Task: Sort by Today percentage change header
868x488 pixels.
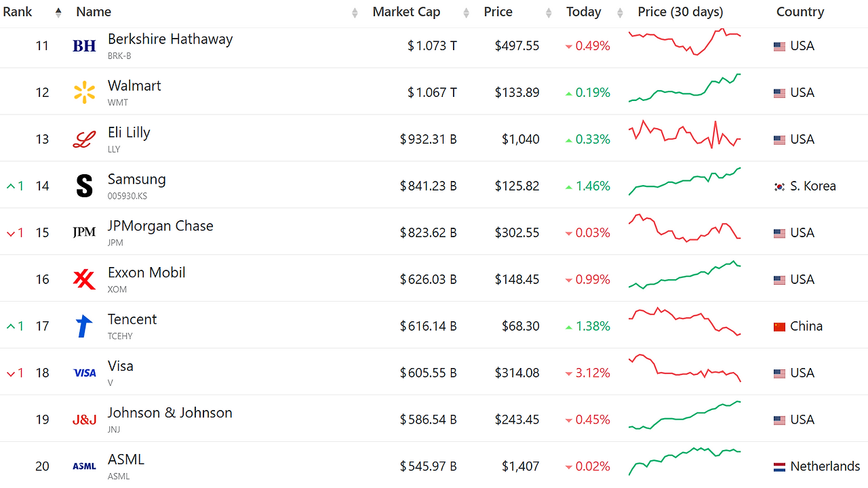Action: 584,12
